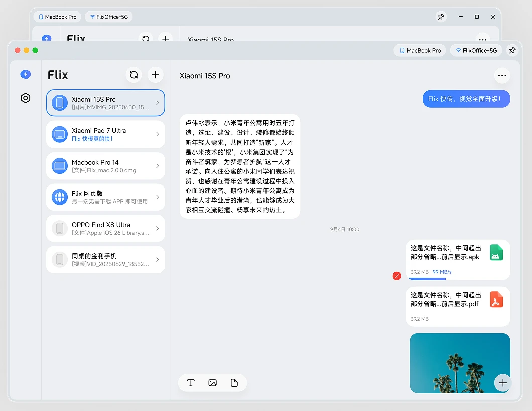Click the 39.2 MB size label on the pdf card
Screen dimensions: 532x411
pos(420,319)
